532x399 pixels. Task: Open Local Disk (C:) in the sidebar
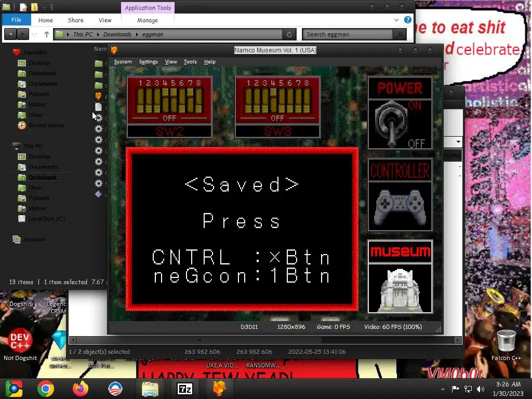point(46,219)
